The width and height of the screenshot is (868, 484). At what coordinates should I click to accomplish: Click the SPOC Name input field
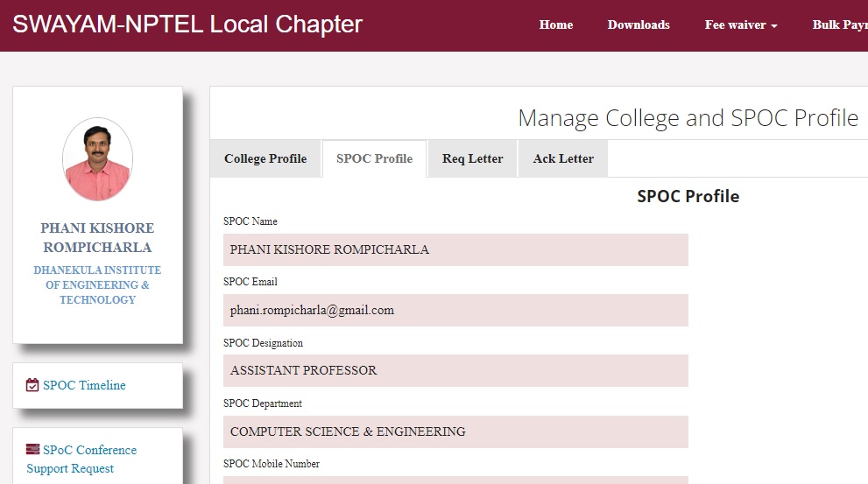coord(455,249)
